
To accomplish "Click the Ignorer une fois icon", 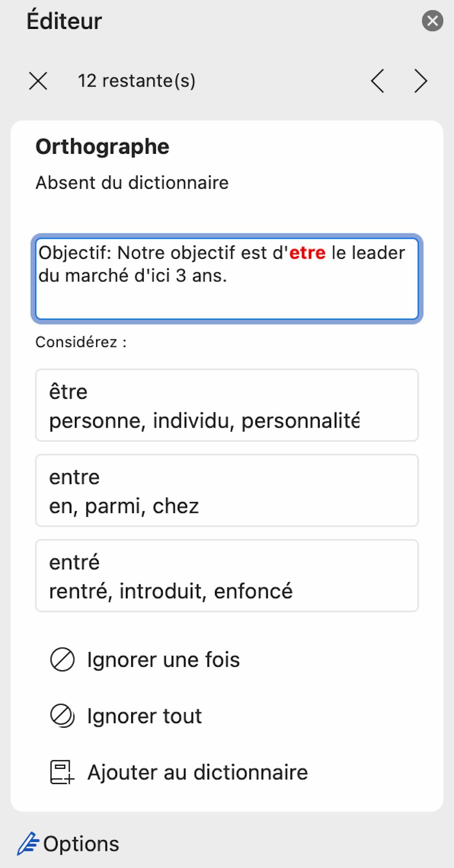I will [62, 660].
